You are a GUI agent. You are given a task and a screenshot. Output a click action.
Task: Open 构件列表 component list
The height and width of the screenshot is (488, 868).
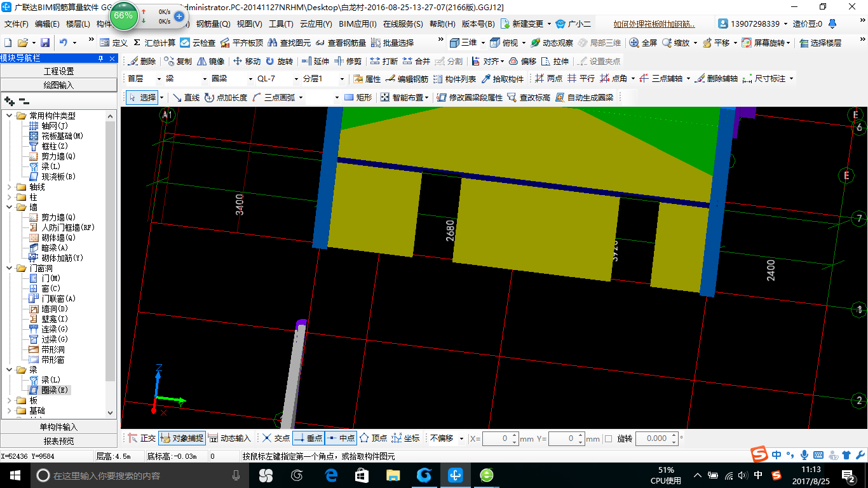coord(454,79)
